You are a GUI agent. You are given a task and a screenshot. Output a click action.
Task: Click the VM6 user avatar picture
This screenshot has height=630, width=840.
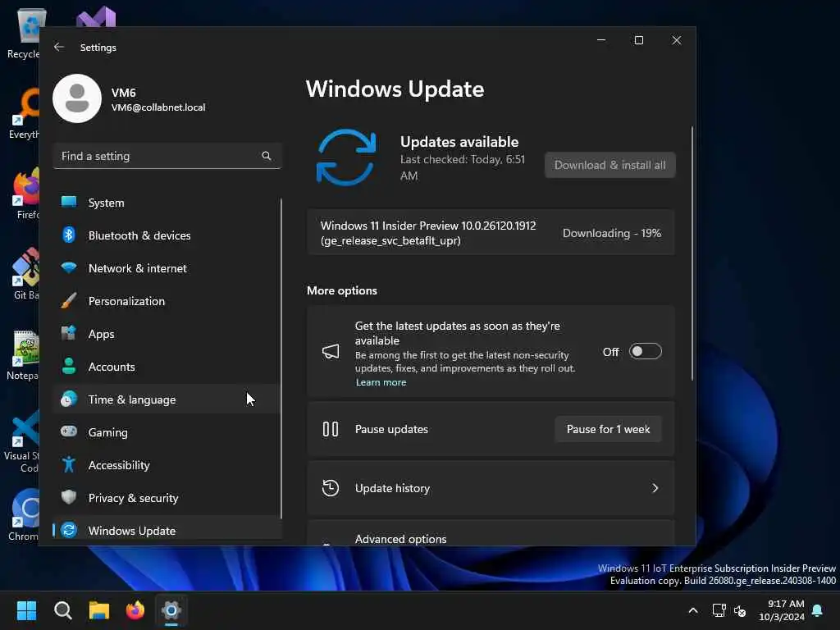click(x=77, y=98)
